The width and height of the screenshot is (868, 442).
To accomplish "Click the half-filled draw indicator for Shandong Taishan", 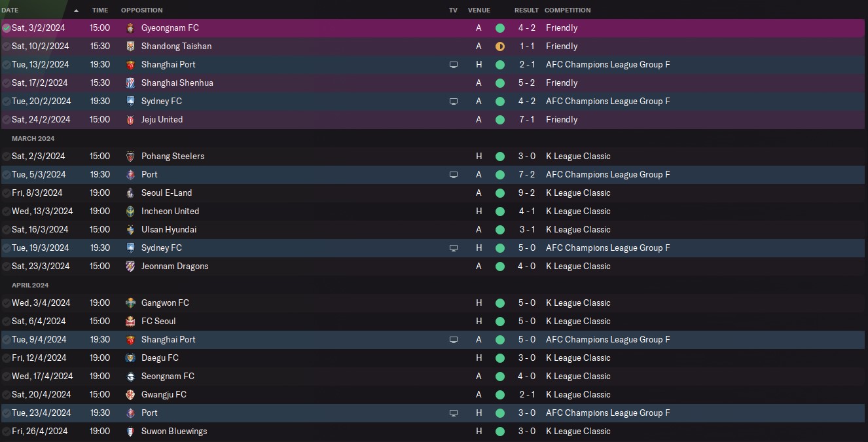I will 500,46.
